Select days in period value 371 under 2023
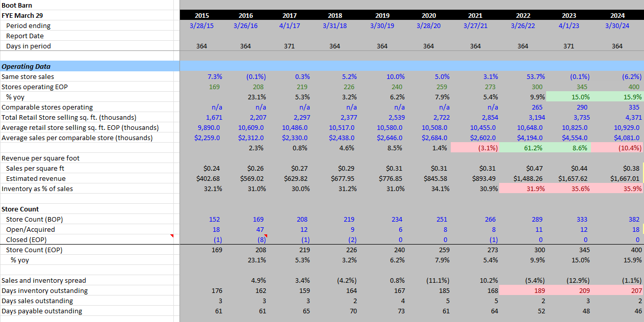644x322 pixels. point(568,46)
